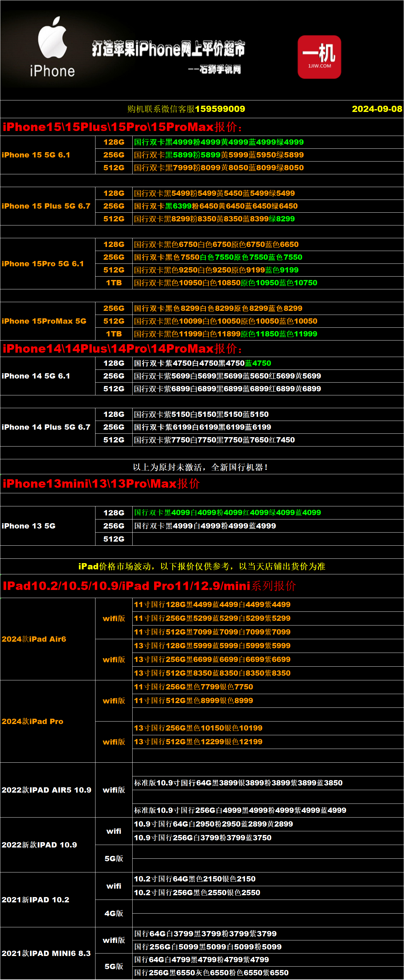This screenshot has height=980, width=404.
Task: Click the price row with 紫6899白6899
Action: tap(268, 389)
